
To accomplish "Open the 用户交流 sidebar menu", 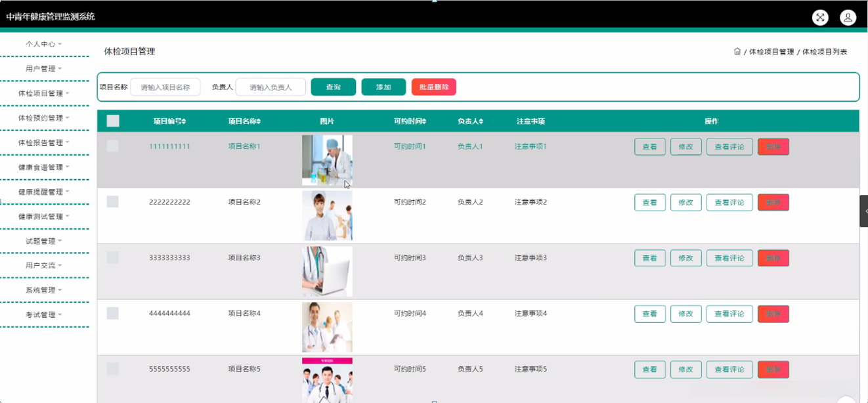I will tap(44, 266).
